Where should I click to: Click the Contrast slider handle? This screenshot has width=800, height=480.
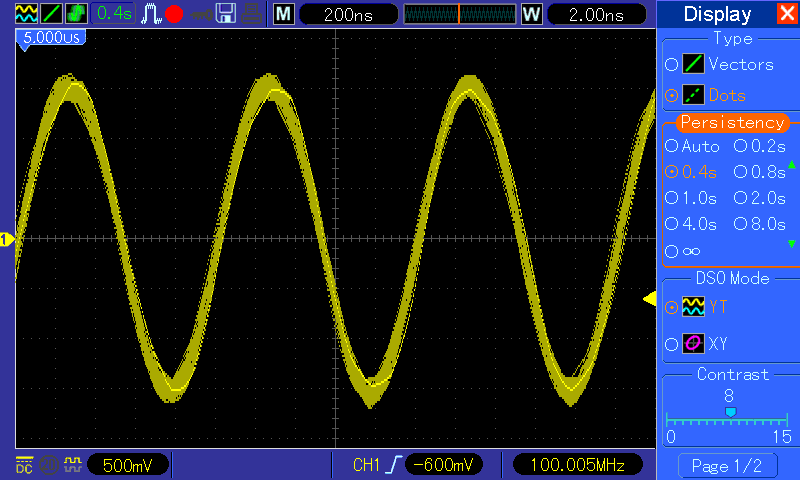[731, 412]
